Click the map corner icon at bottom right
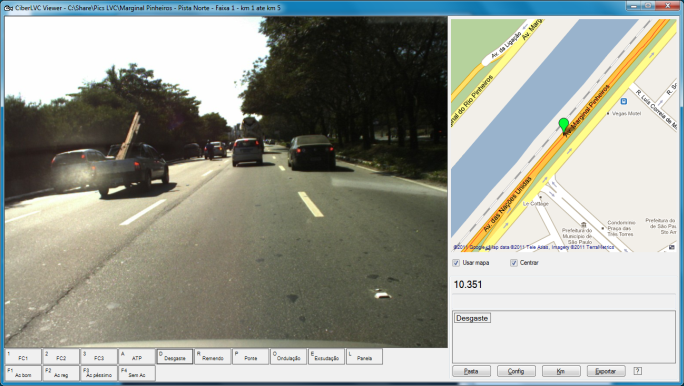Image resolution: width=684 pixels, height=386 pixels. pos(671,247)
